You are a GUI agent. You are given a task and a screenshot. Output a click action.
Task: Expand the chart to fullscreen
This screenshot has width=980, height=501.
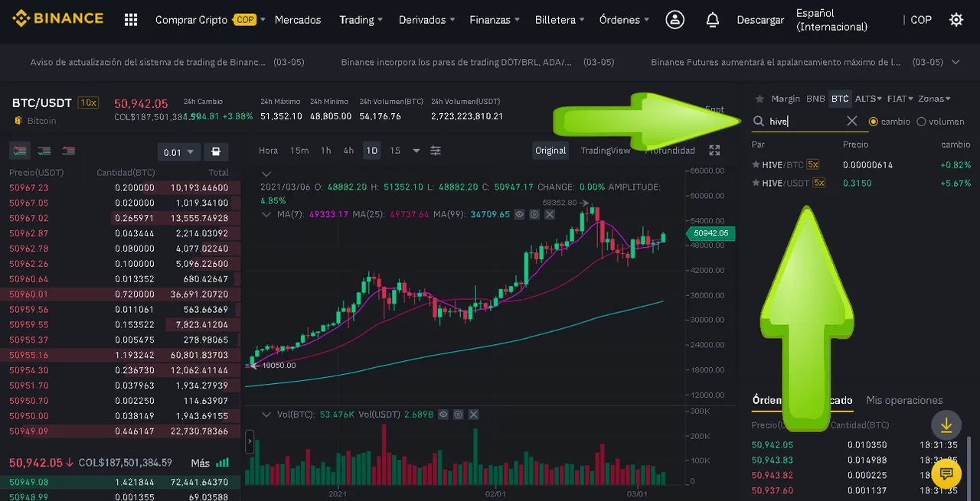(x=714, y=151)
